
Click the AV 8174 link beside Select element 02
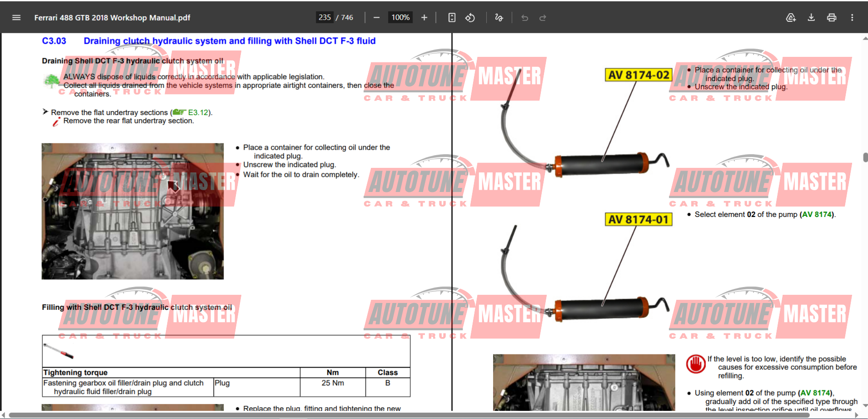tap(818, 215)
